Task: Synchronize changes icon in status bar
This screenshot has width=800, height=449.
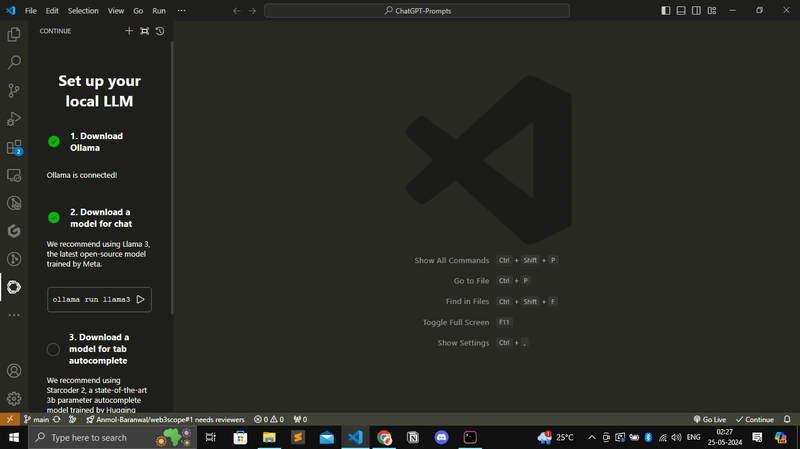Action: (x=57, y=419)
